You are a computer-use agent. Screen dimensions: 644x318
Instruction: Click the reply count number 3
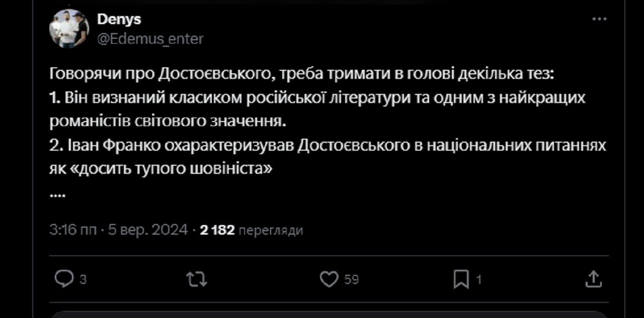pyautogui.click(x=83, y=280)
